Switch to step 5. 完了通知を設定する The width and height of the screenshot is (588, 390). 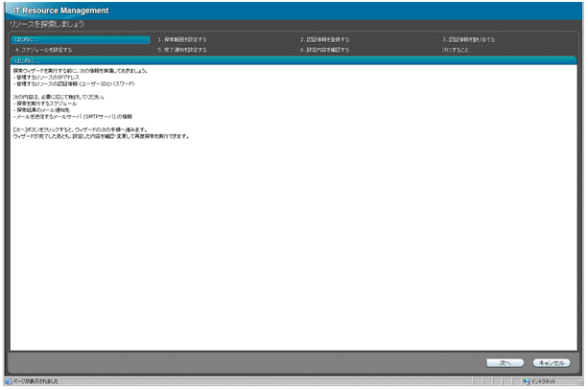click(x=182, y=49)
